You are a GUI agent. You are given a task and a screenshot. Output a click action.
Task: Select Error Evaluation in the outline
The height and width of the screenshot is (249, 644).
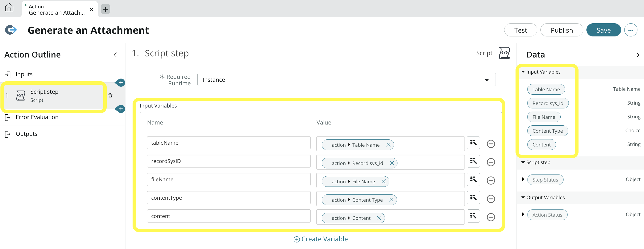[x=37, y=117]
